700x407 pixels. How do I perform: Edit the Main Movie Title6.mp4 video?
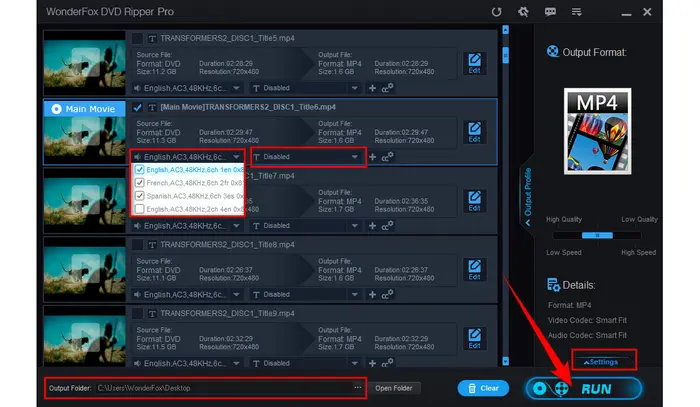point(474,132)
